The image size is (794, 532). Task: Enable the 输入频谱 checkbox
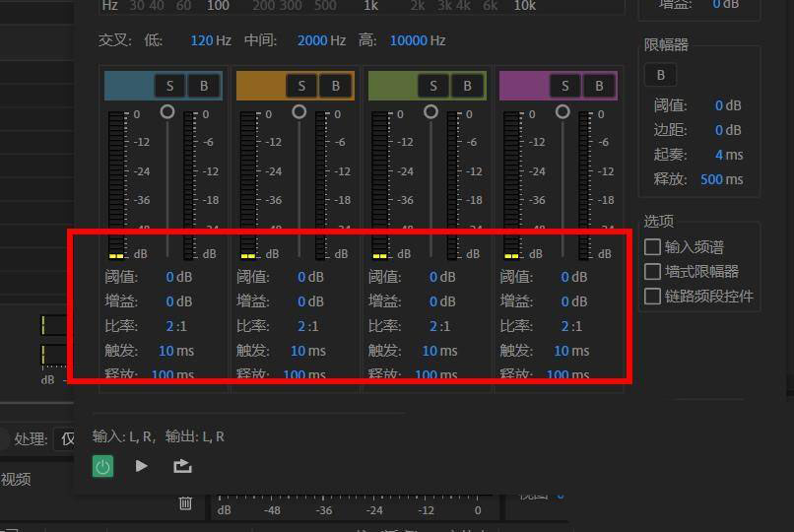652,247
